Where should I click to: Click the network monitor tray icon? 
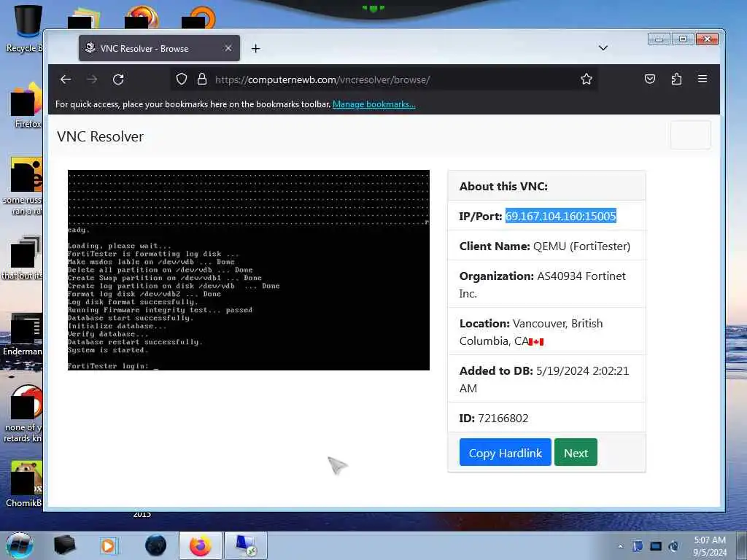click(x=656, y=546)
